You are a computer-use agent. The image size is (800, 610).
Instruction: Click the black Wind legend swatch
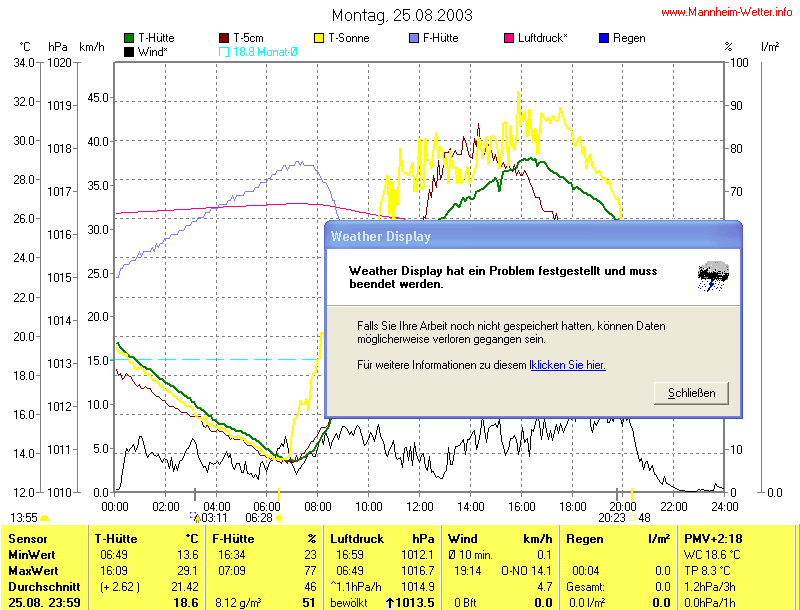[129, 51]
